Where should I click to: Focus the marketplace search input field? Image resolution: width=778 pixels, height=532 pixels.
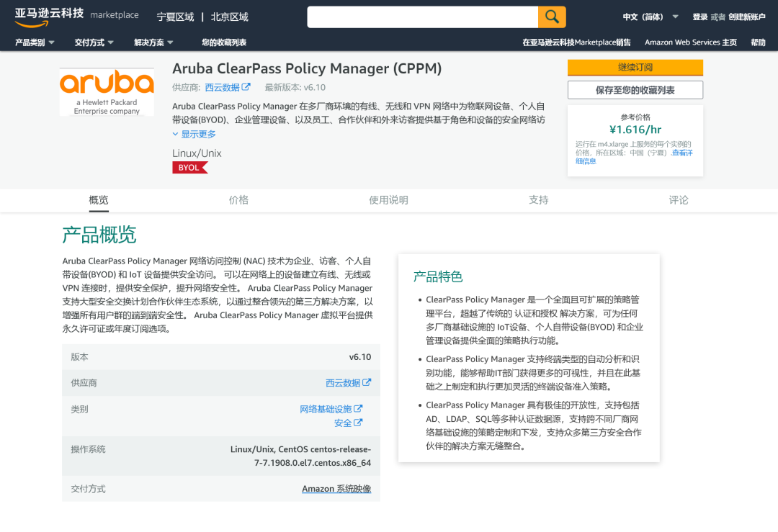(x=423, y=17)
